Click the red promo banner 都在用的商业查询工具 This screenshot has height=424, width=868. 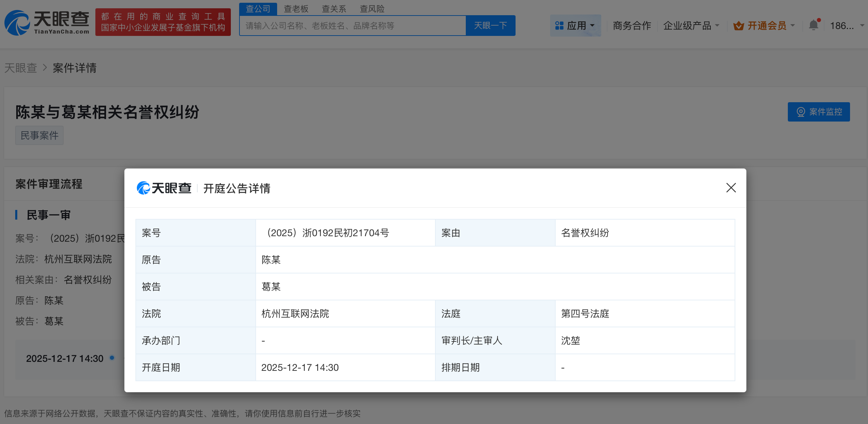162,22
